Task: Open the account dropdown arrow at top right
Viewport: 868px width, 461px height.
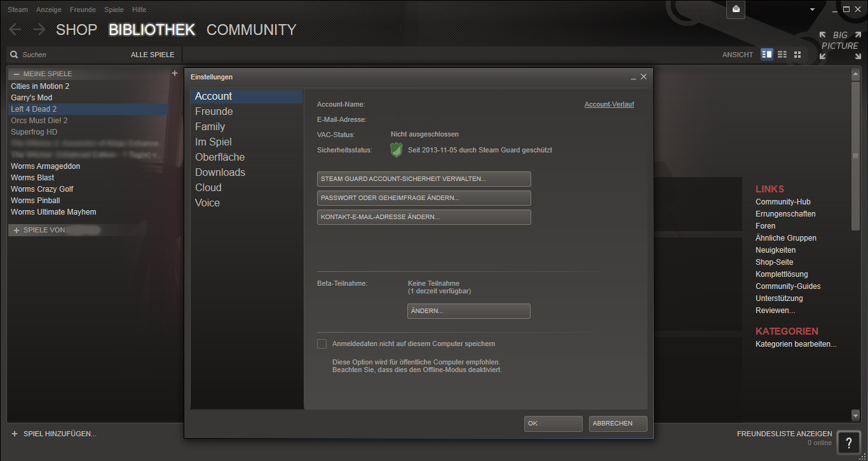Action: (811, 10)
